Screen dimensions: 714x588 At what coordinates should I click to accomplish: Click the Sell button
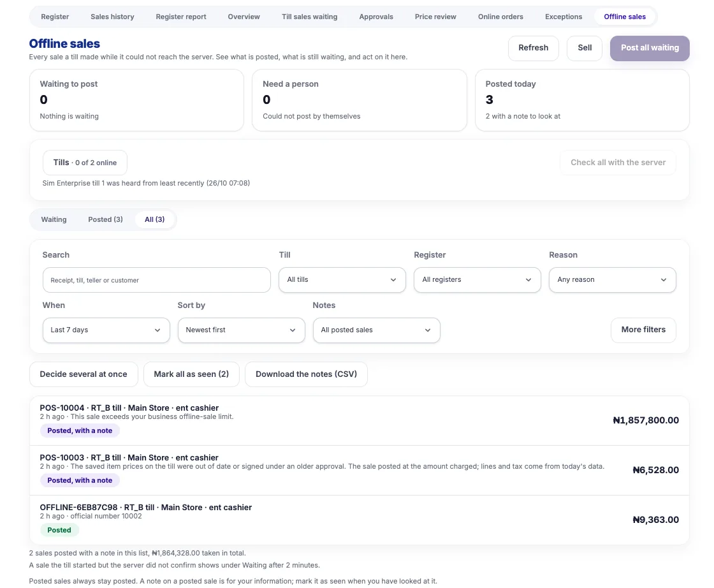click(585, 48)
